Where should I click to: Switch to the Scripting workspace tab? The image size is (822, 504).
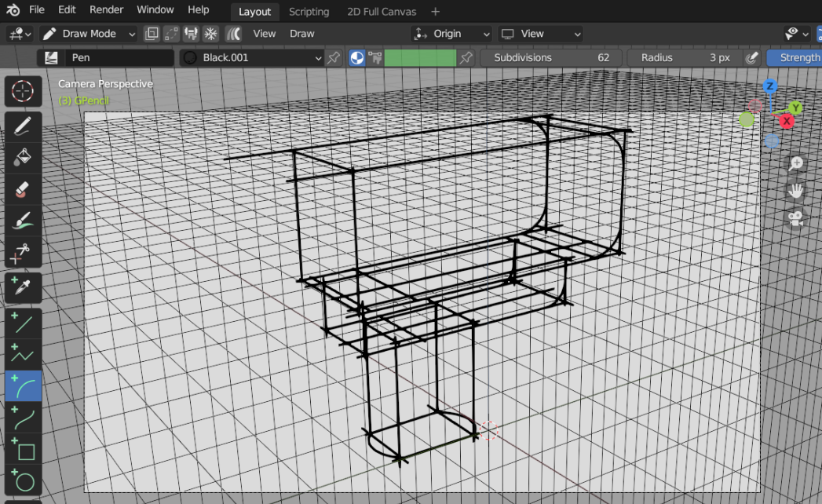[309, 12]
